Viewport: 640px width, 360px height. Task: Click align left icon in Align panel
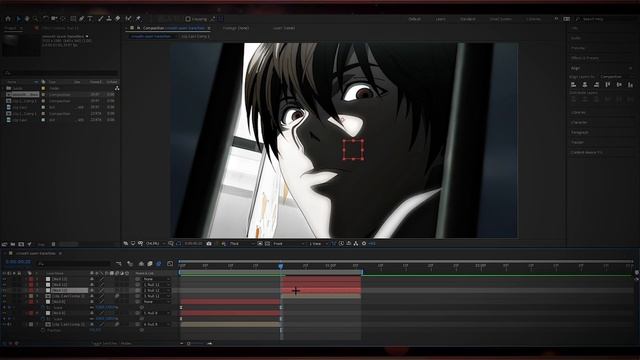click(x=573, y=84)
